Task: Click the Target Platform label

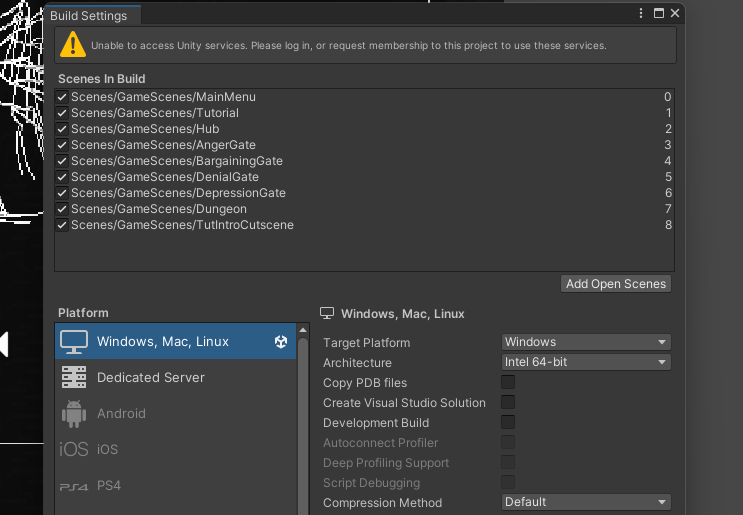Action: click(x=366, y=343)
